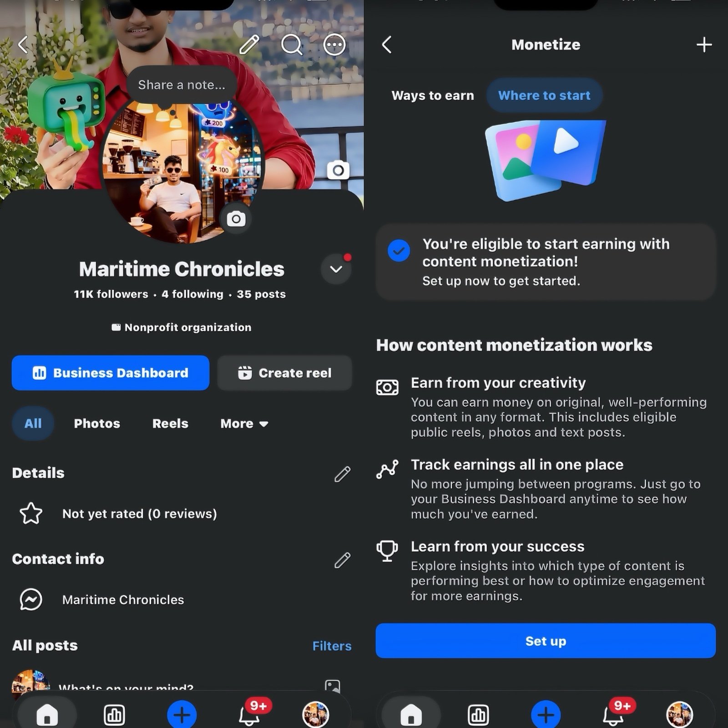Tap the plus icon in Monetize header
The width and height of the screenshot is (728, 728).
tap(704, 45)
